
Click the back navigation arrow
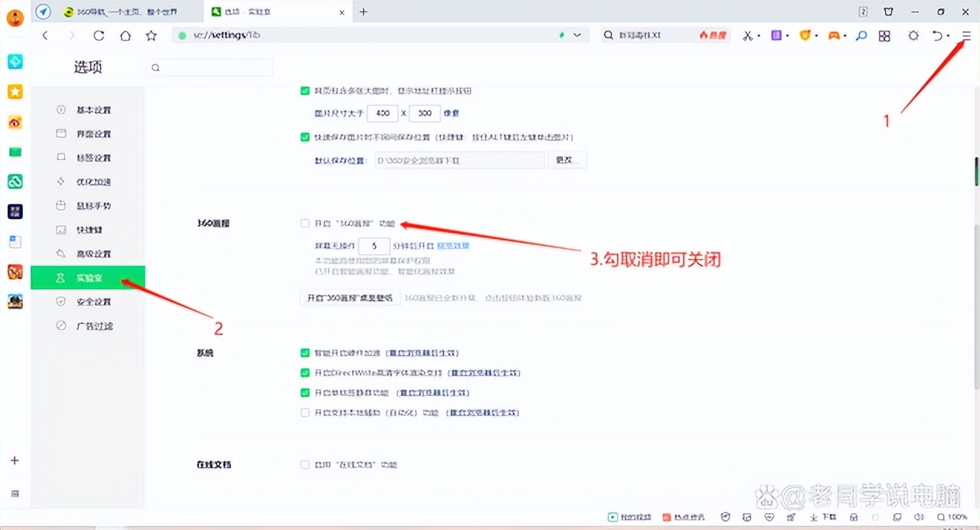pos(45,35)
